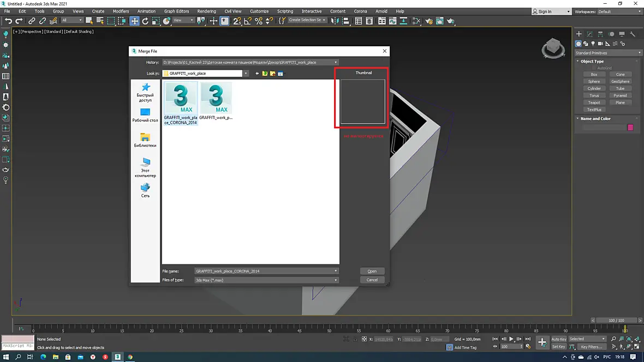The width and height of the screenshot is (644, 362).
Task: Open Schematic View icon
Action: point(403,21)
